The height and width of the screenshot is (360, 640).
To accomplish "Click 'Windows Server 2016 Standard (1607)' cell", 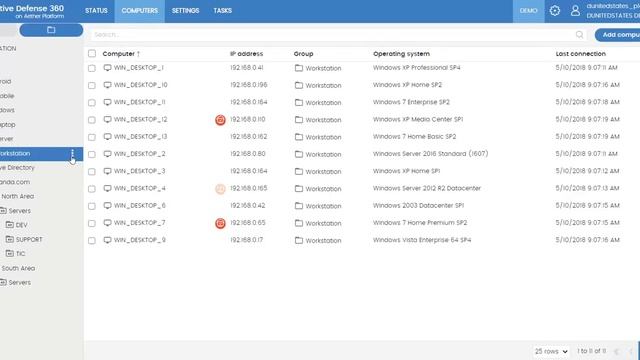I will pyautogui.click(x=431, y=154).
